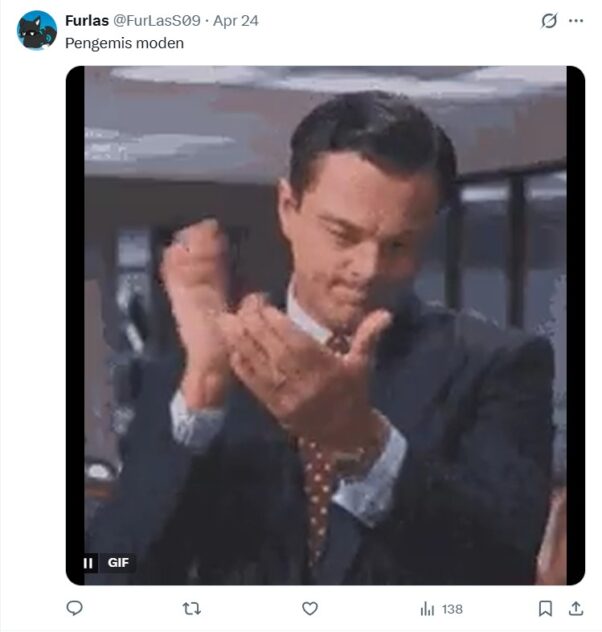Open view analytics bar chart icon
The width and height of the screenshot is (602, 632).
427,609
